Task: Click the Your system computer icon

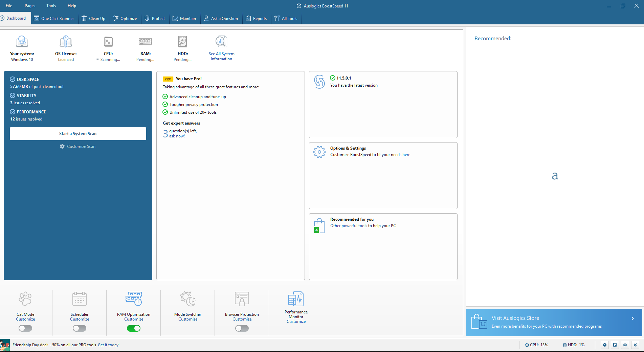Action: point(22,42)
